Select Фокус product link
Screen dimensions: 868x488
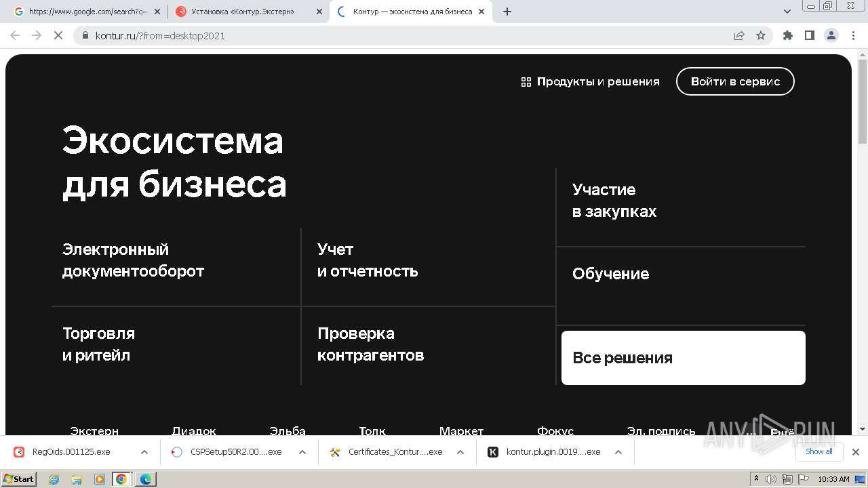click(x=555, y=430)
